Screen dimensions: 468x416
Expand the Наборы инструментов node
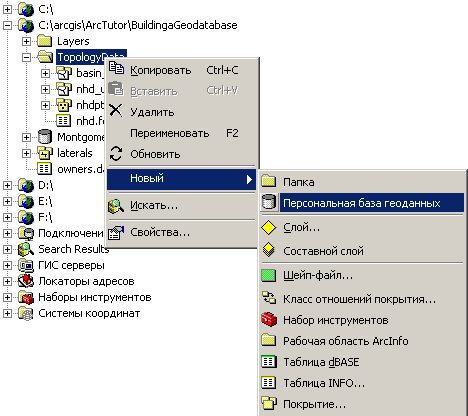[7, 297]
